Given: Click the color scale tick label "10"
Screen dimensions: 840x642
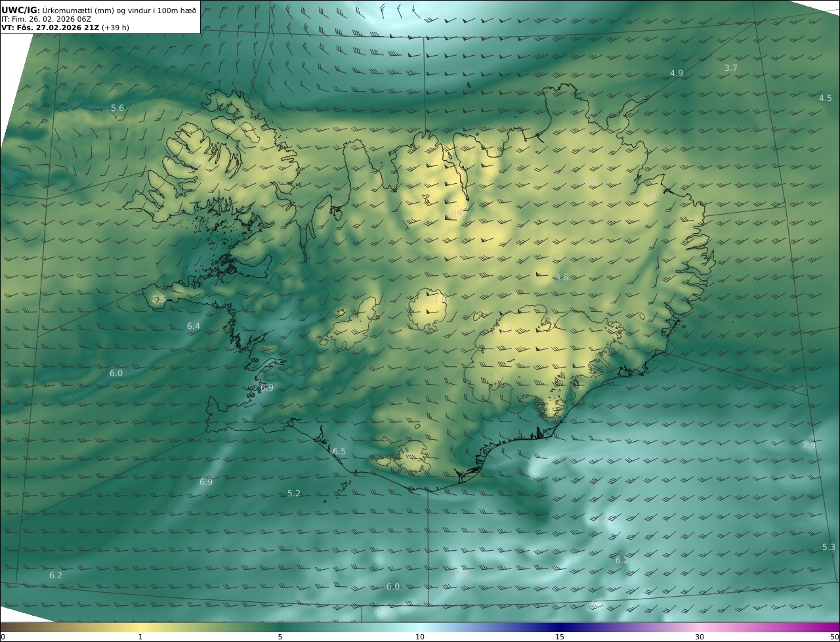Looking at the screenshot, I should (x=420, y=637).
